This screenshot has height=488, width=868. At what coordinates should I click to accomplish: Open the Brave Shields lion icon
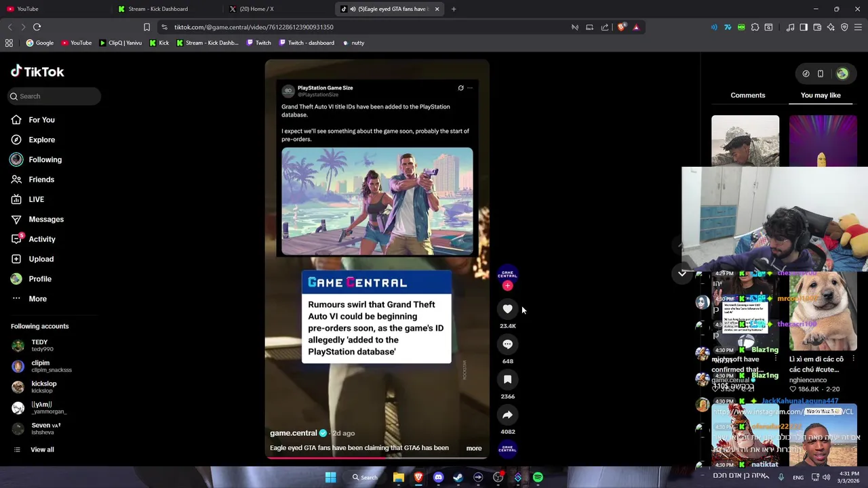(x=622, y=27)
